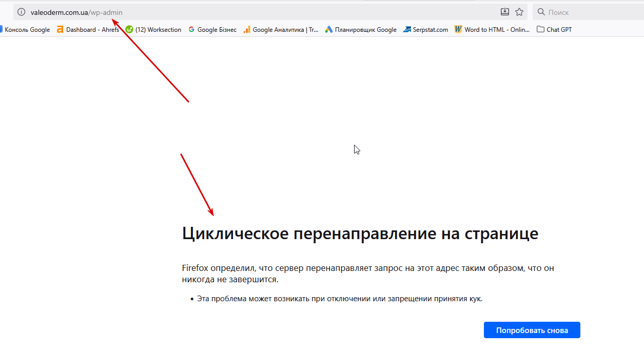Click the Ahrefs orange bookmark icon

60,30
